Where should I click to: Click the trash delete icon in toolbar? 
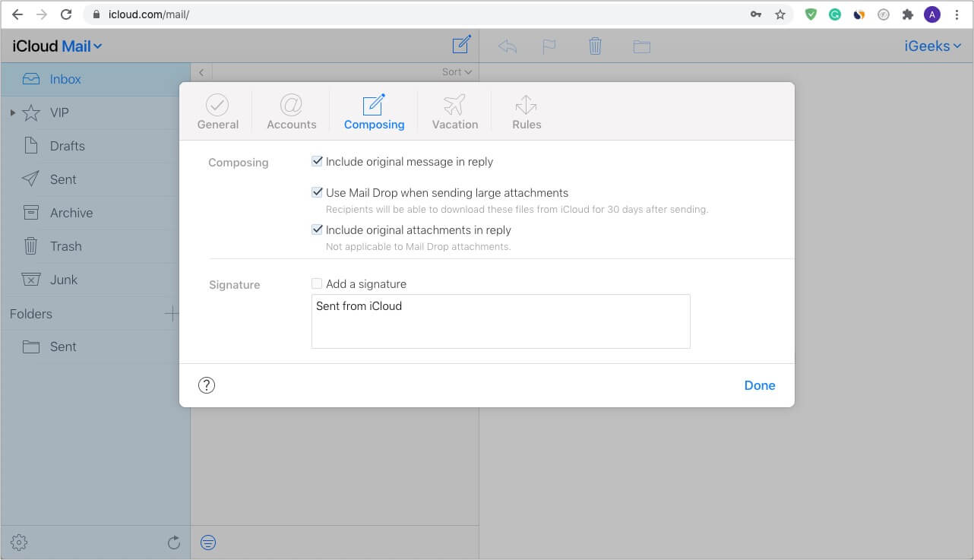(595, 46)
